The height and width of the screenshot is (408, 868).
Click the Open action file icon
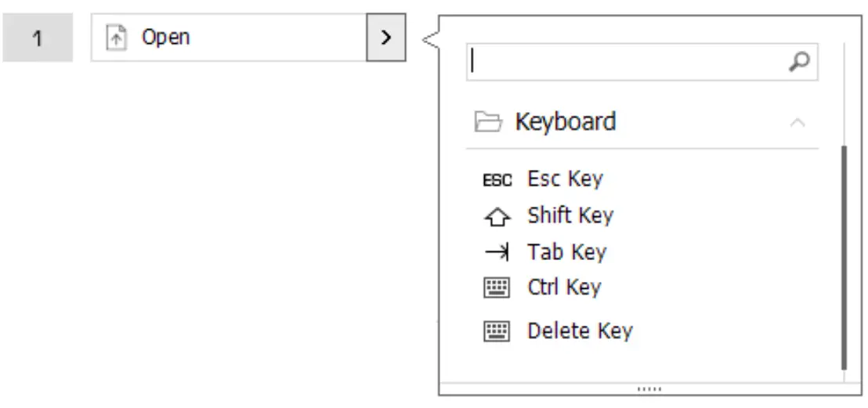click(x=116, y=38)
